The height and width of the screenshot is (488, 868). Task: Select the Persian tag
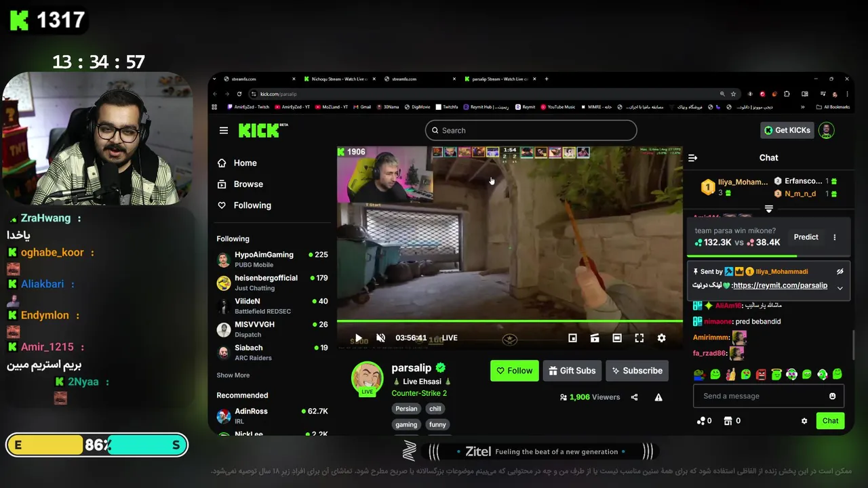click(x=406, y=409)
